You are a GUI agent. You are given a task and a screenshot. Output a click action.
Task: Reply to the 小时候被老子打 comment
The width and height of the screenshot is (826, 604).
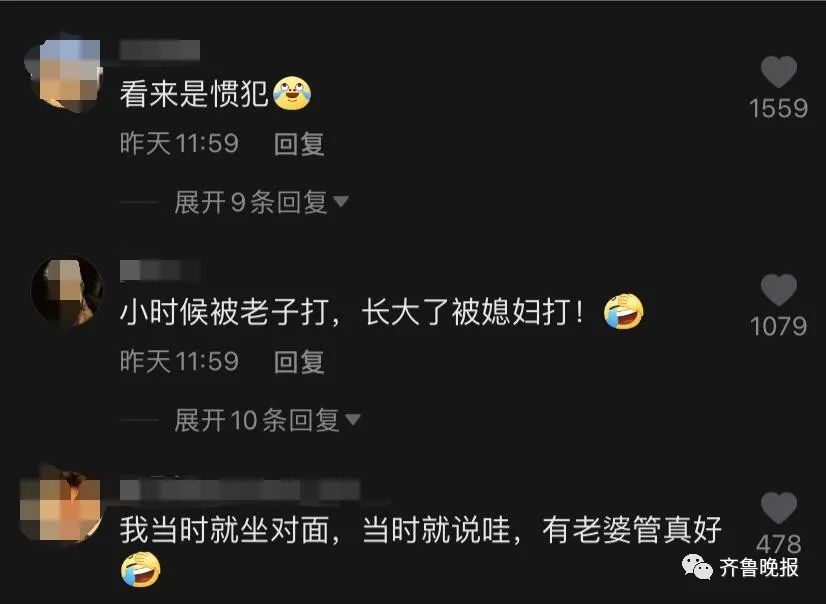pyautogui.click(x=299, y=362)
